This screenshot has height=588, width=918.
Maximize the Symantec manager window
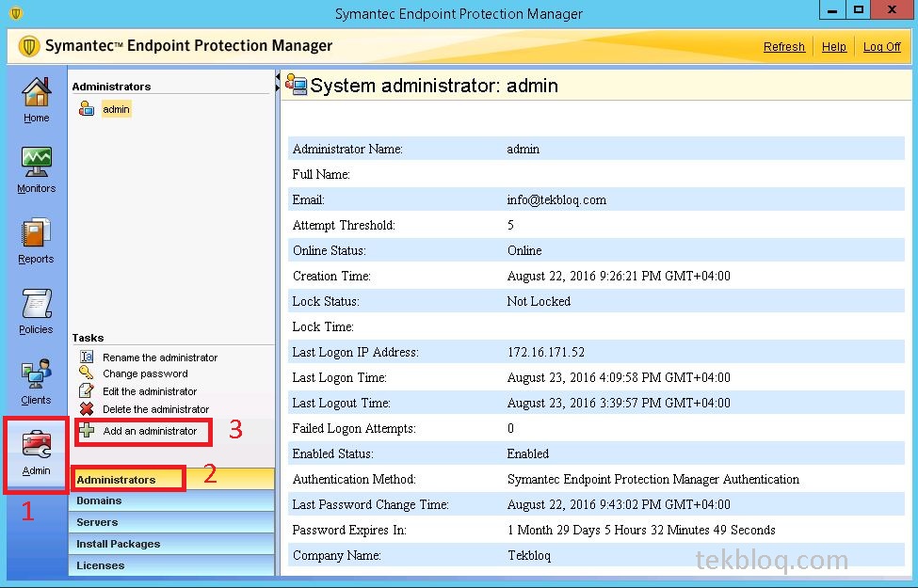pos(858,10)
